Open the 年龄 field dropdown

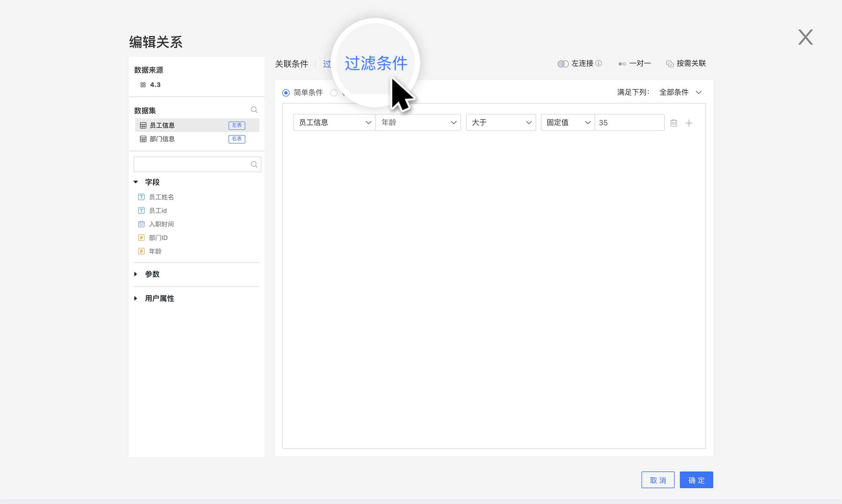tap(418, 122)
